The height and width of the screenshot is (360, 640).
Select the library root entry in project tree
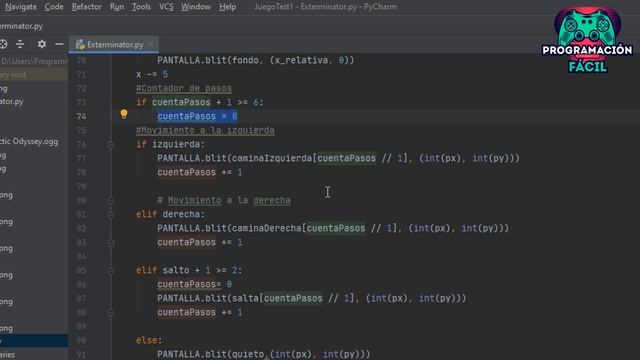point(34,75)
